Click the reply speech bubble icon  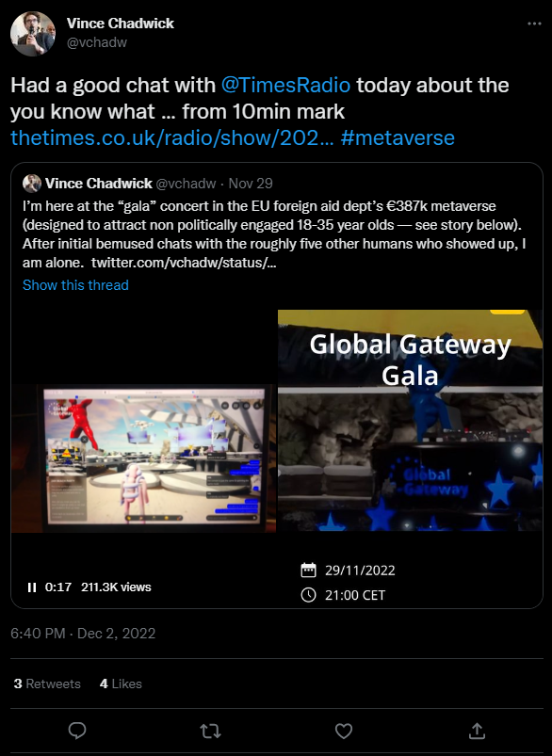[x=77, y=731]
